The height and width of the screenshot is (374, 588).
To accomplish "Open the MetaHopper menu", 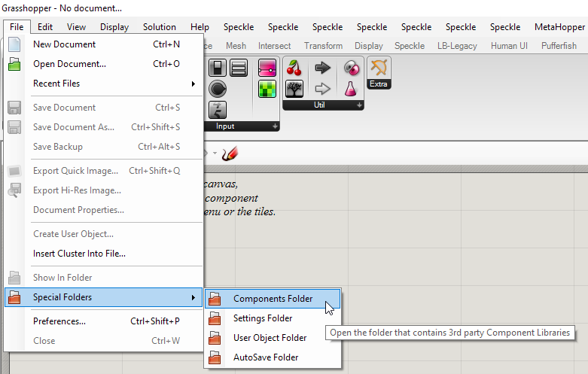I will click(559, 27).
